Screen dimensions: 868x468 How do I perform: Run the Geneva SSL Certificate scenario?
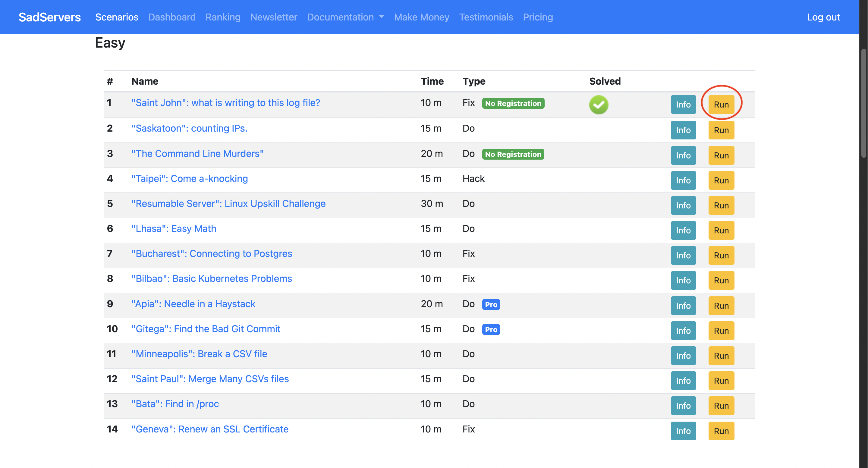[721, 431]
